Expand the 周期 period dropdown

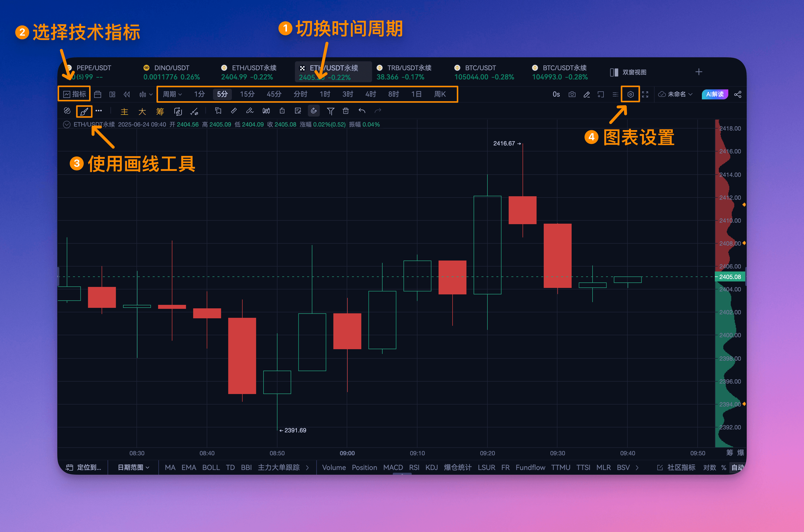[x=172, y=94]
